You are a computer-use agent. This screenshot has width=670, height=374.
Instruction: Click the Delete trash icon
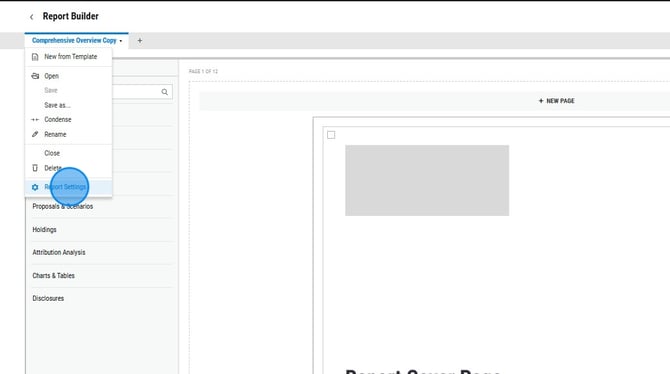(35, 168)
